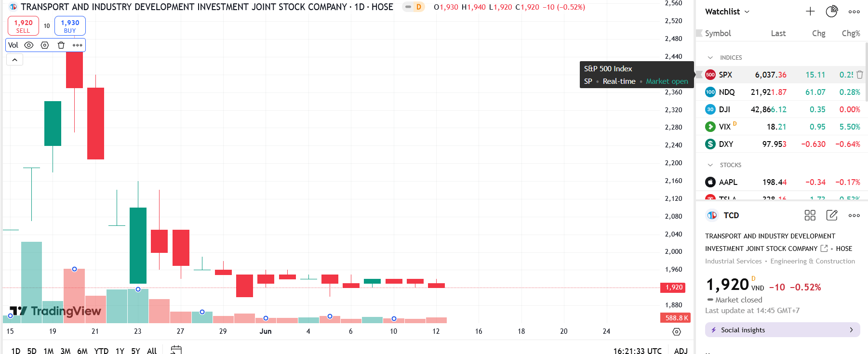Switch to the YTD time range
This screenshot has height=354, width=868.
101,351
